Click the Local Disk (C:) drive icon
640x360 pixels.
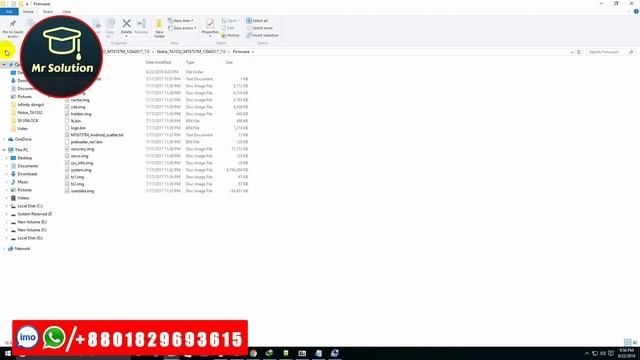[13, 206]
